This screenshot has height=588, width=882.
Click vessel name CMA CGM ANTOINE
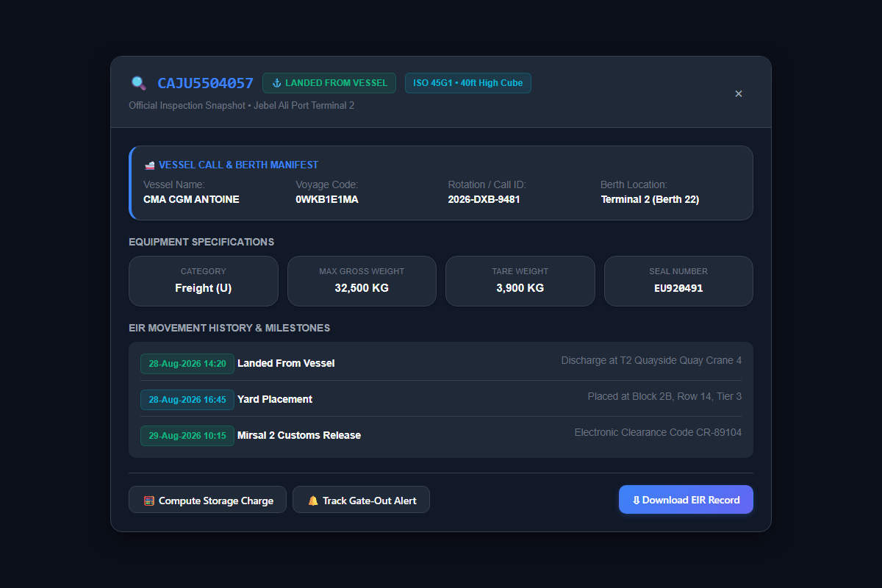point(191,199)
